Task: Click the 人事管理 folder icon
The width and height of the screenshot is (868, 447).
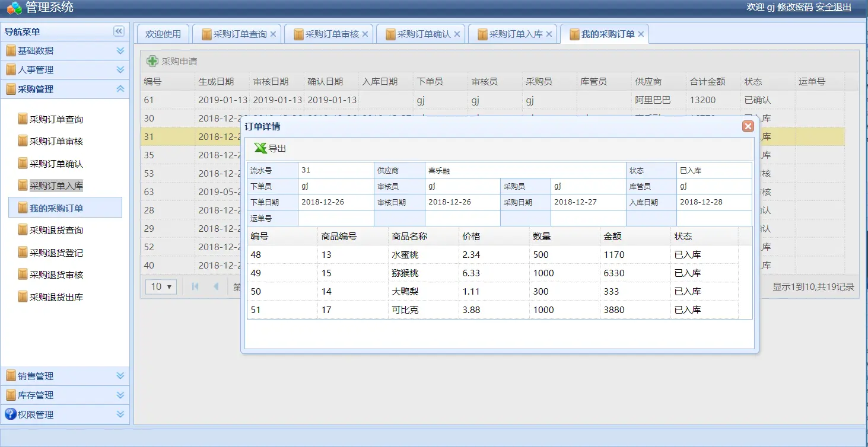Action: (11, 69)
